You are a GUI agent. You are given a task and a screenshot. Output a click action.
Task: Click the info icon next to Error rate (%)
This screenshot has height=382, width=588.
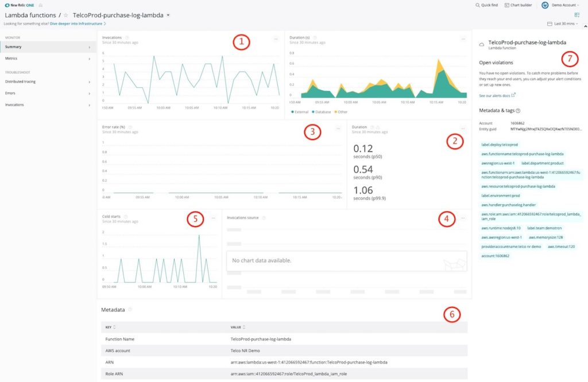tap(130, 127)
